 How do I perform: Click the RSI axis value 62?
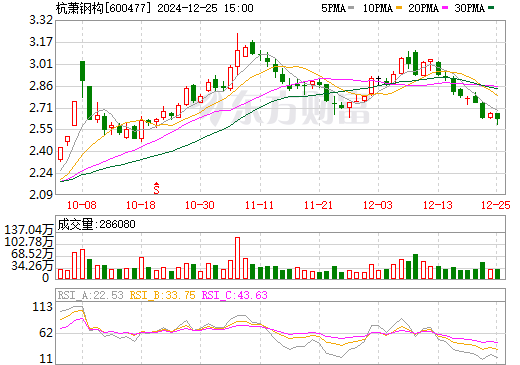(46, 333)
